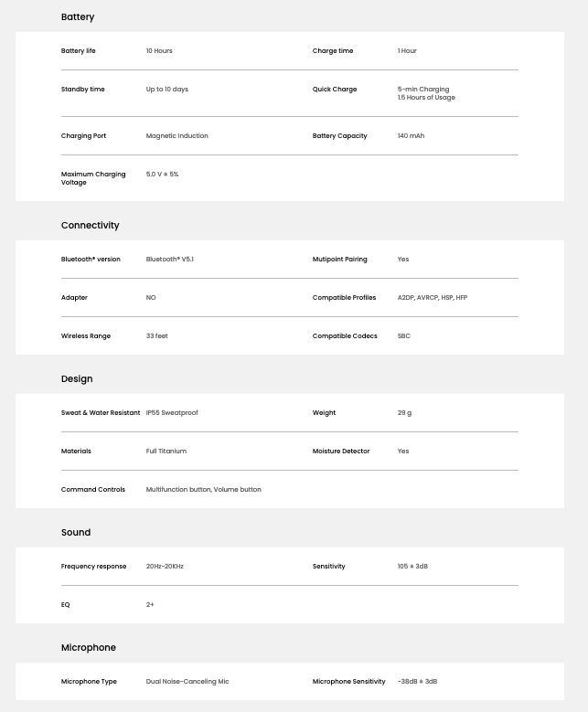This screenshot has width=588, height=712.
Task: Select the Battery life label
Action: pos(79,51)
